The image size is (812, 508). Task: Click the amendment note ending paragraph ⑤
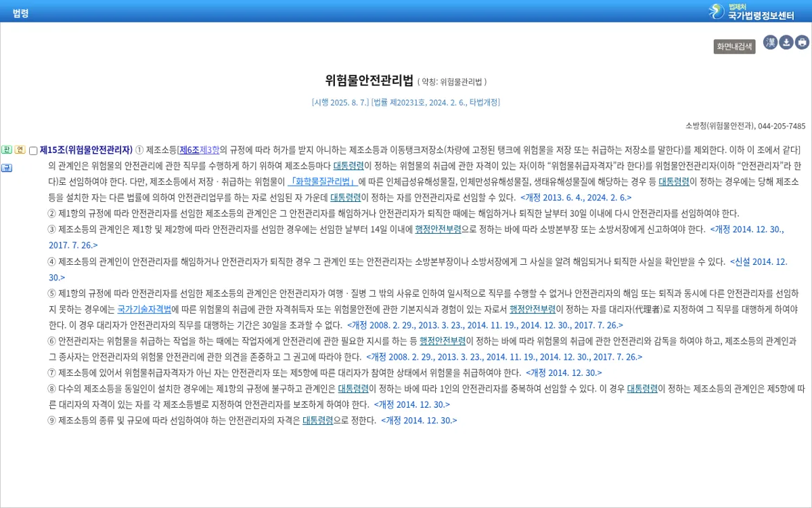pos(485,325)
